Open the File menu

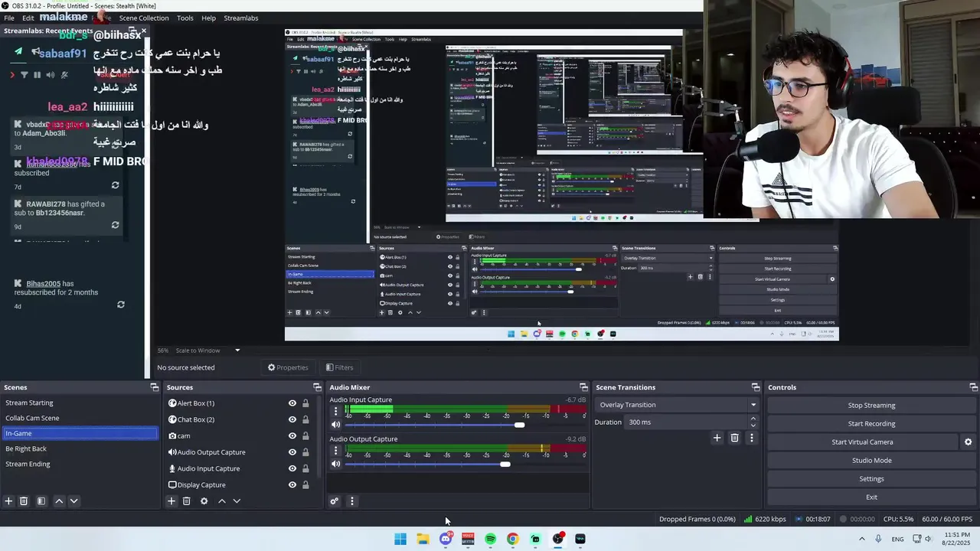pos(9,18)
